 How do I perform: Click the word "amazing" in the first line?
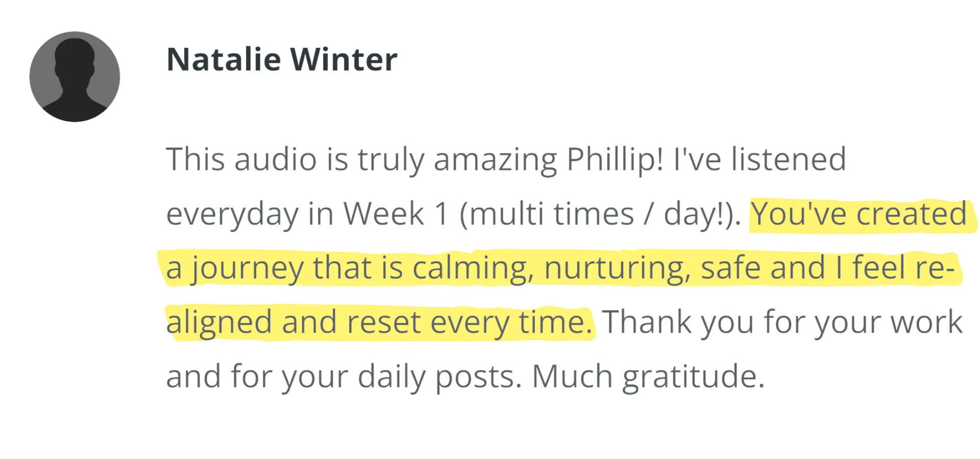[495, 159]
